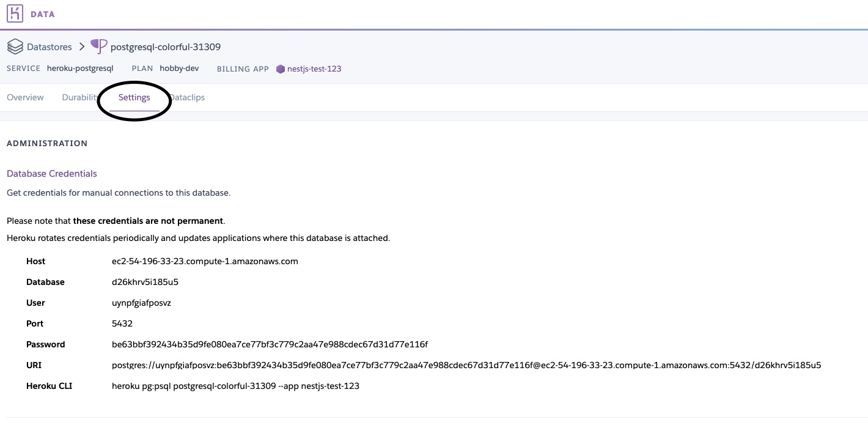Click the Database label
The height and width of the screenshot is (425, 868).
[x=45, y=282]
